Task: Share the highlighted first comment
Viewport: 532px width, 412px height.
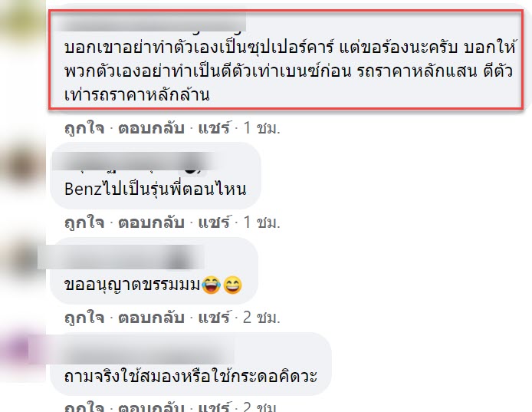Action: pos(214,128)
